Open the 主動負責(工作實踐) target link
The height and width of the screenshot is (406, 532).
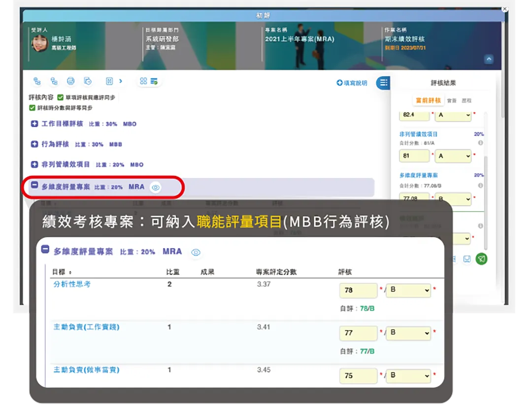(x=86, y=327)
